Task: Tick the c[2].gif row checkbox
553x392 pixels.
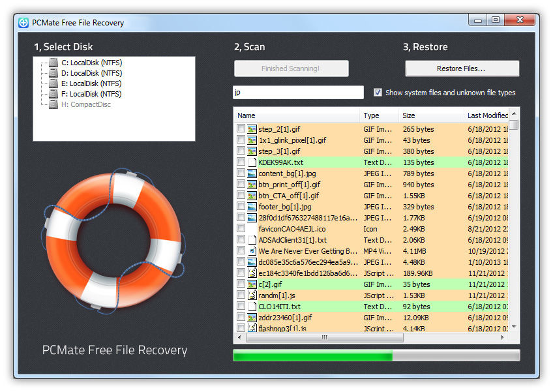Action: 241,284
